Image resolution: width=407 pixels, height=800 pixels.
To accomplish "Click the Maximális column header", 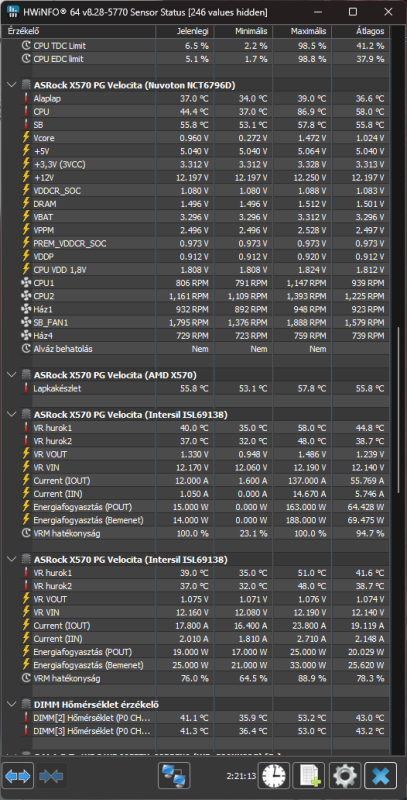I will click(302, 32).
